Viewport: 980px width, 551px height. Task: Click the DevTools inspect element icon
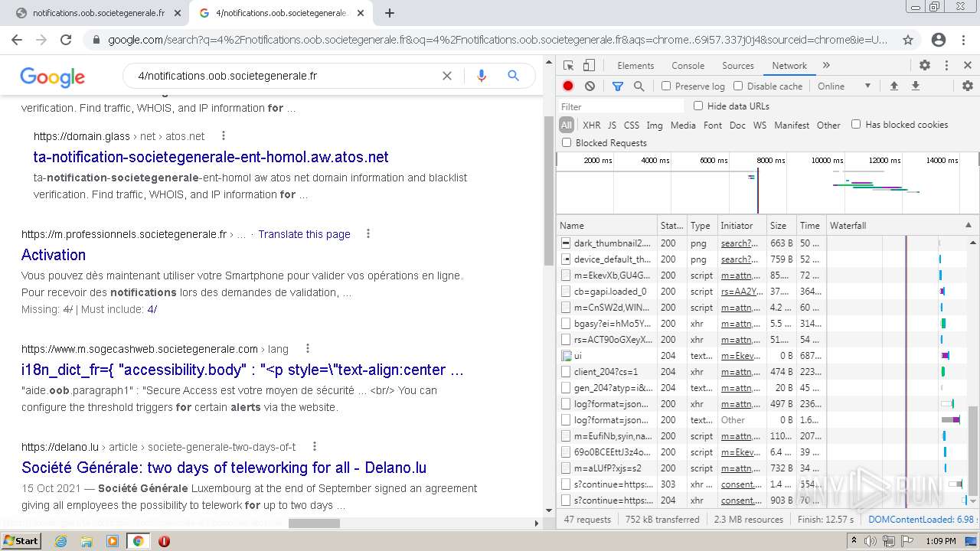pyautogui.click(x=568, y=66)
